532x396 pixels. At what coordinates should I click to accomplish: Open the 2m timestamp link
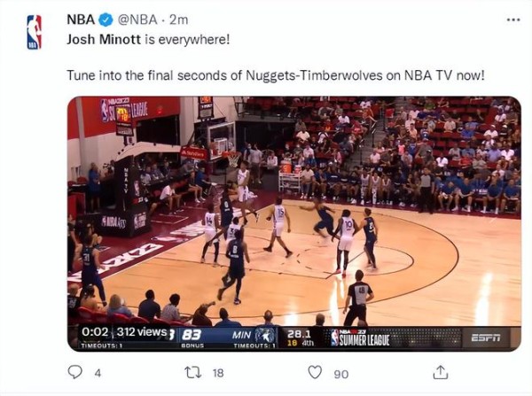tap(178, 20)
